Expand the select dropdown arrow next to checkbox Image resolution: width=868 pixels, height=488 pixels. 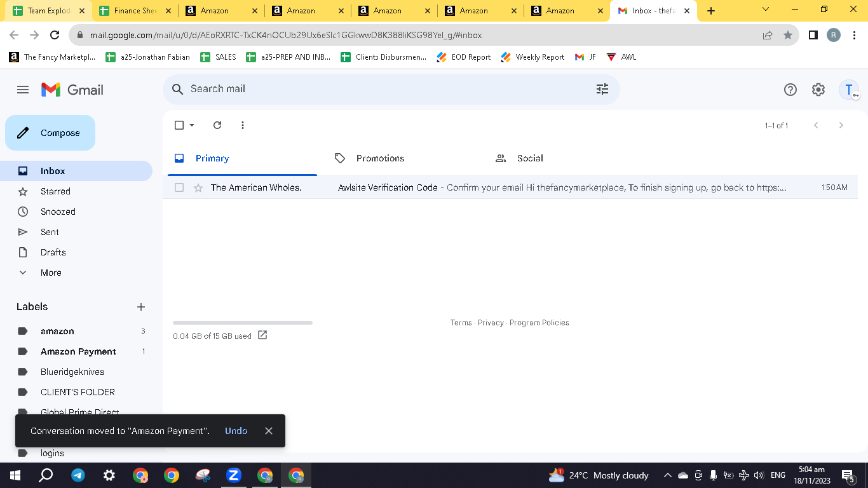coord(192,125)
